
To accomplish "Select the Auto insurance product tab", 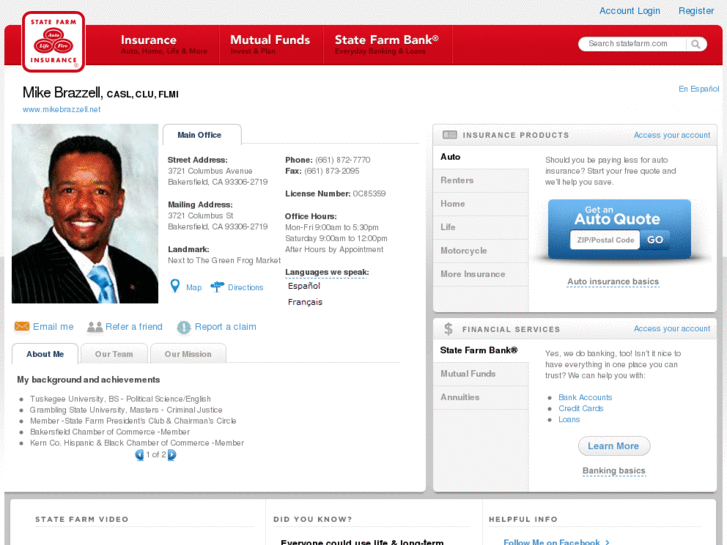I will (x=481, y=157).
